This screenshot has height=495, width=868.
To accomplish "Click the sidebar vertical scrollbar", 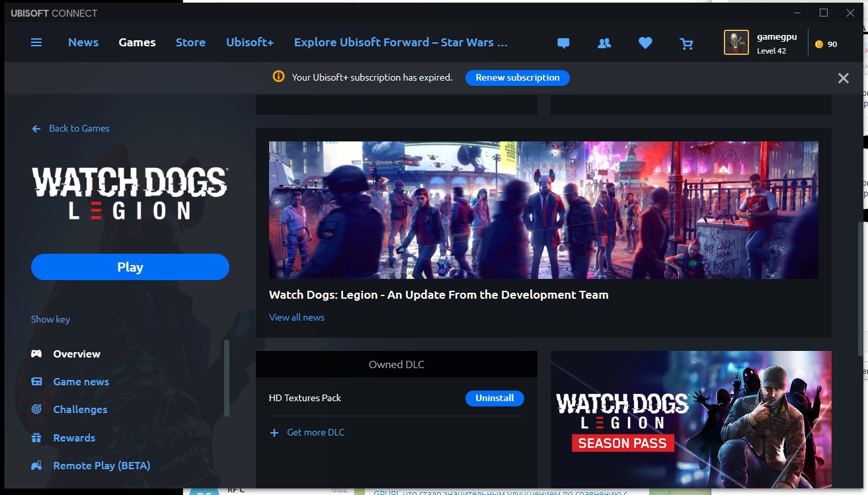I will tap(227, 379).
